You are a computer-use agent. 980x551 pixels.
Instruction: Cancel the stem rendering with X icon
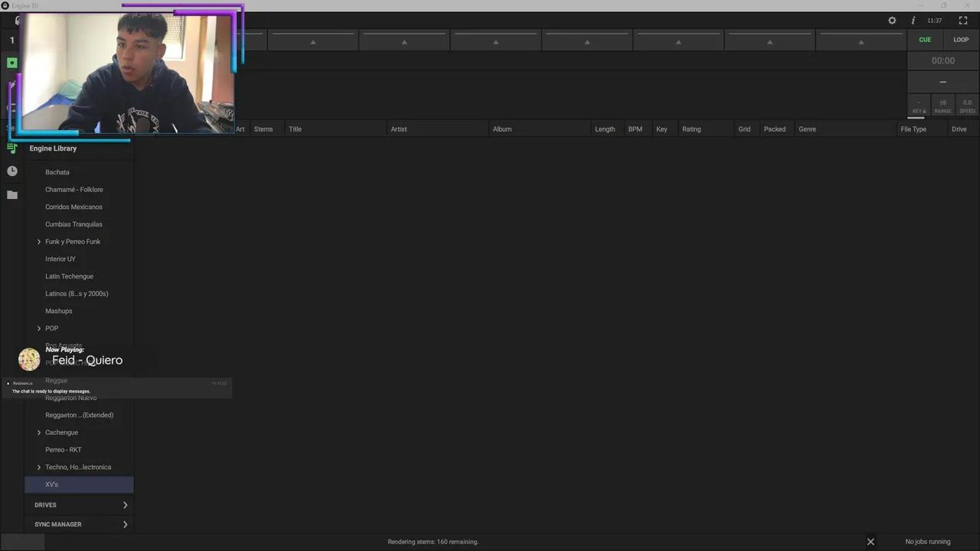click(x=871, y=542)
